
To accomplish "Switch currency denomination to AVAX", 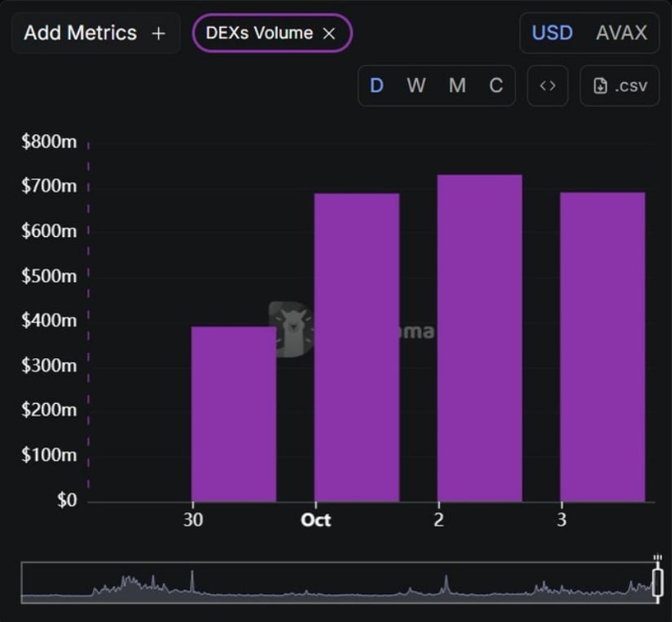I will [x=621, y=33].
